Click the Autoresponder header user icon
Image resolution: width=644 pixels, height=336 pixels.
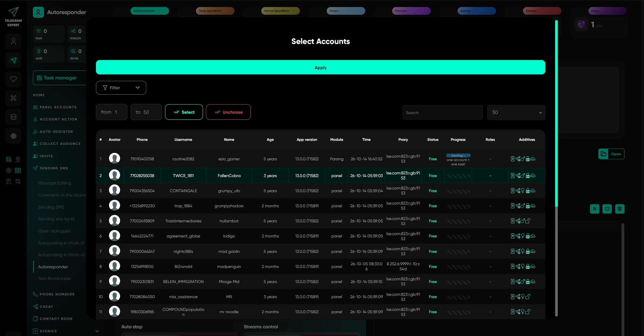38,12
